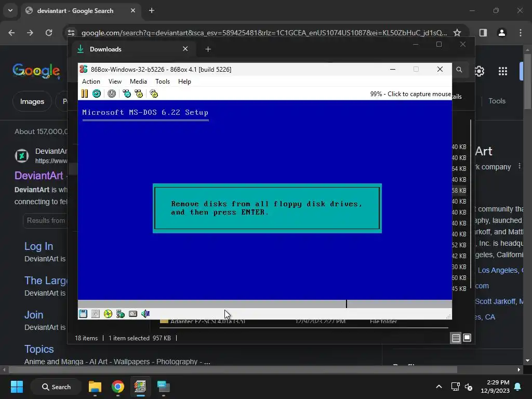
Task: Click the Google logo
Action: [36, 71]
